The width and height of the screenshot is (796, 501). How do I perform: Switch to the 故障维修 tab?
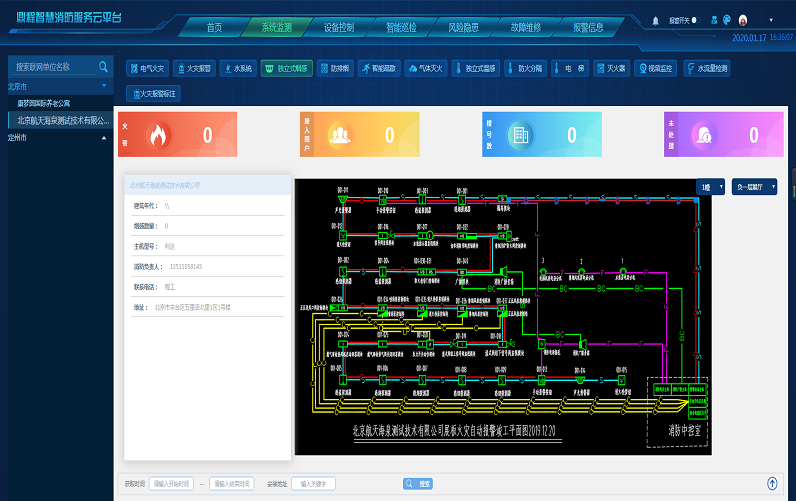[526, 27]
